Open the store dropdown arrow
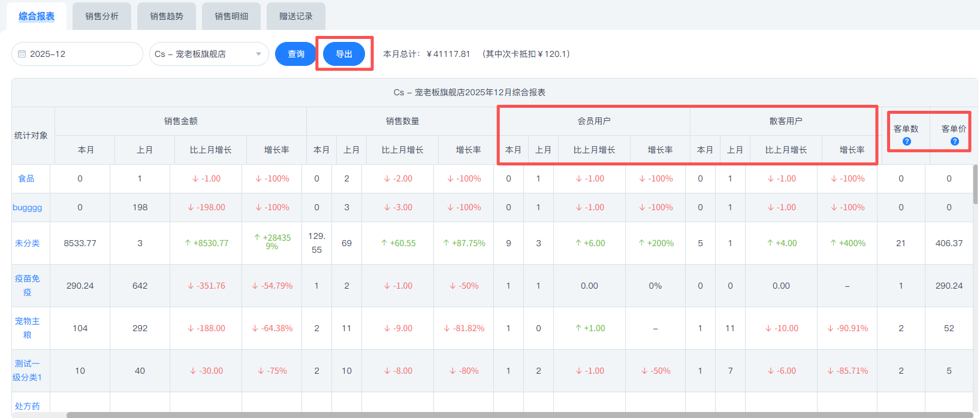The image size is (980, 418). click(x=258, y=54)
